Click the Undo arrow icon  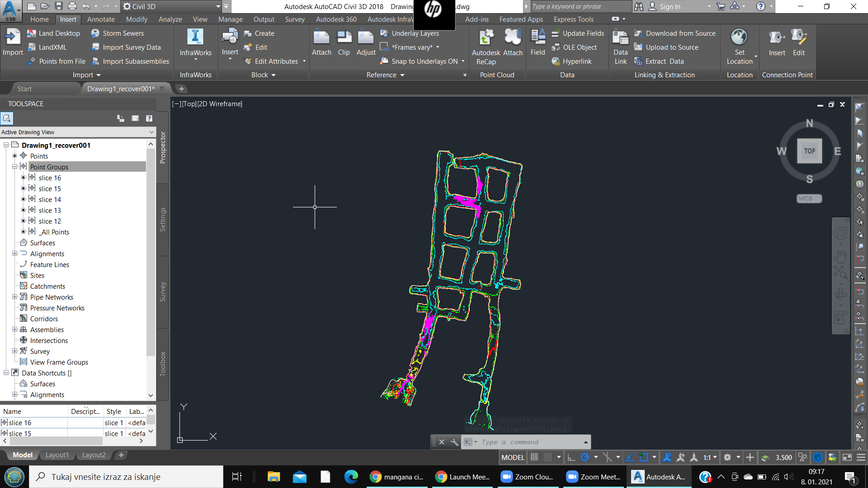pyautogui.click(x=86, y=6)
